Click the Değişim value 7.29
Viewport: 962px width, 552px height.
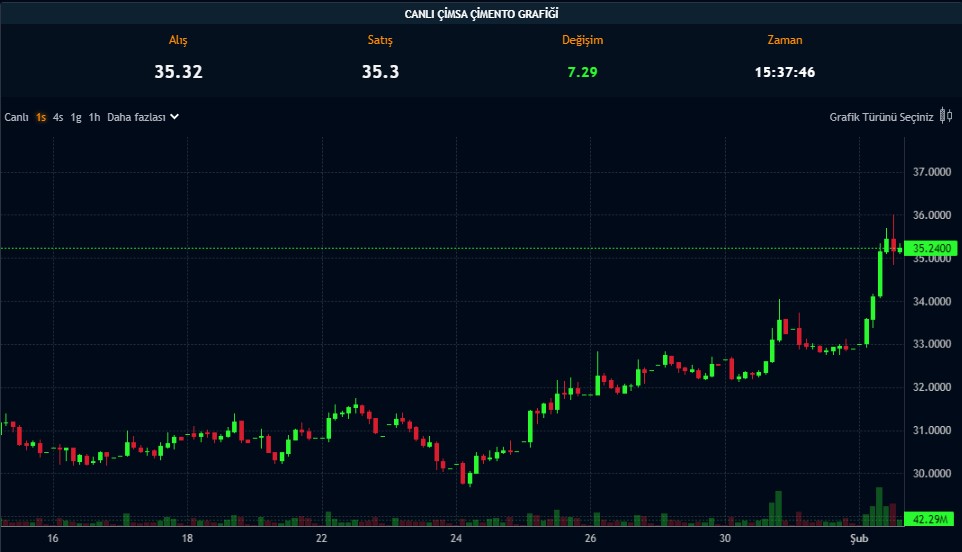pos(582,72)
